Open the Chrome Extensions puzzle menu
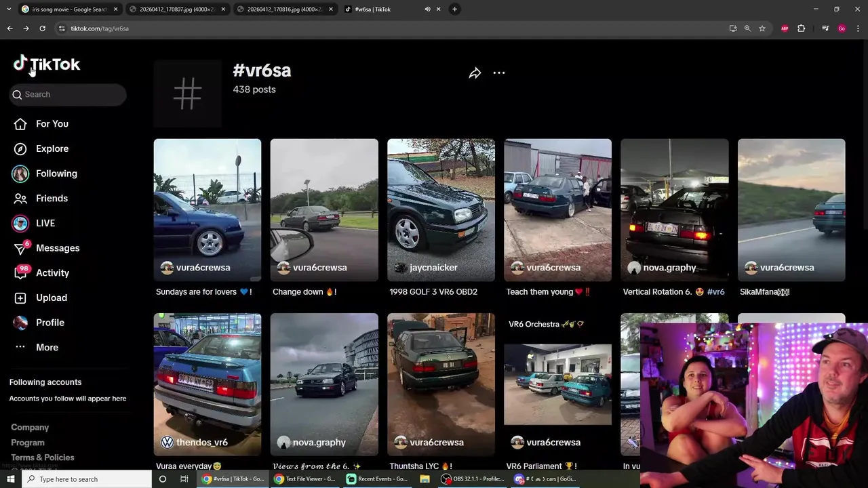This screenshot has height=488, width=868. pyautogui.click(x=801, y=28)
